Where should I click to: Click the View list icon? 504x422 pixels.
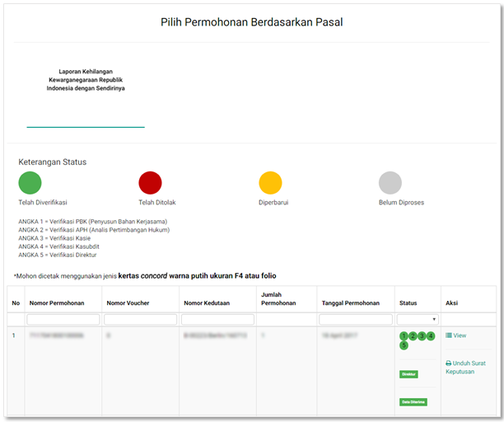[x=449, y=335]
